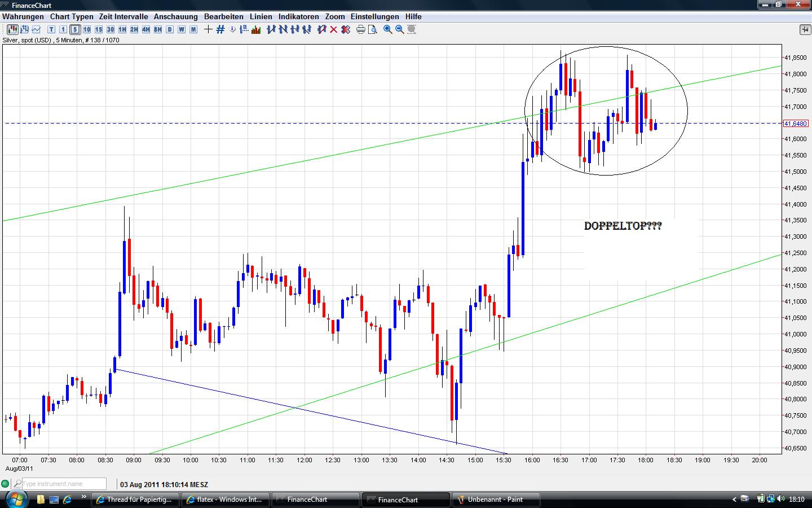
Task: Select the tick interval button T
Action: 51,29
